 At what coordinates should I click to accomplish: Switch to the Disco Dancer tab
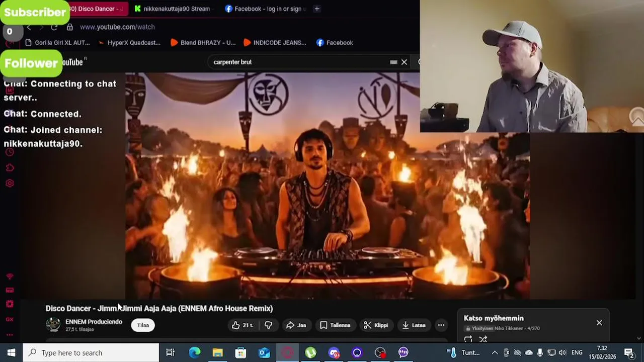pos(96,9)
